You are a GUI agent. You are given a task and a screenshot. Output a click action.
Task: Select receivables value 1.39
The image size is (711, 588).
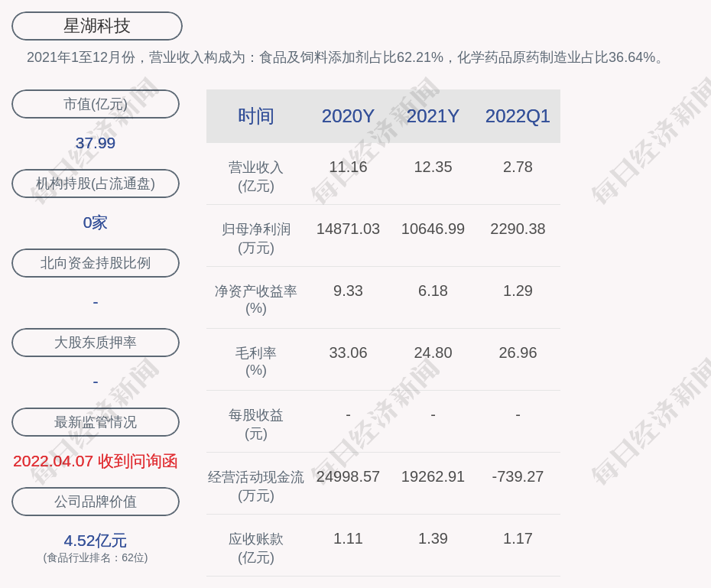[x=433, y=538]
